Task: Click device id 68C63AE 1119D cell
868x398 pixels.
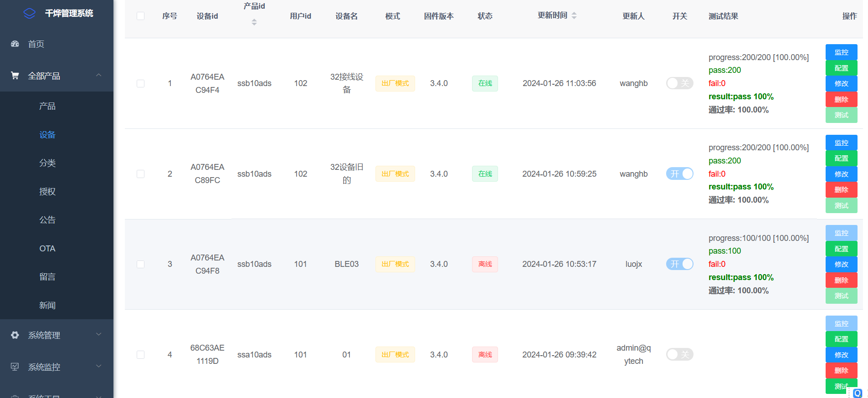Action: [x=207, y=354]
